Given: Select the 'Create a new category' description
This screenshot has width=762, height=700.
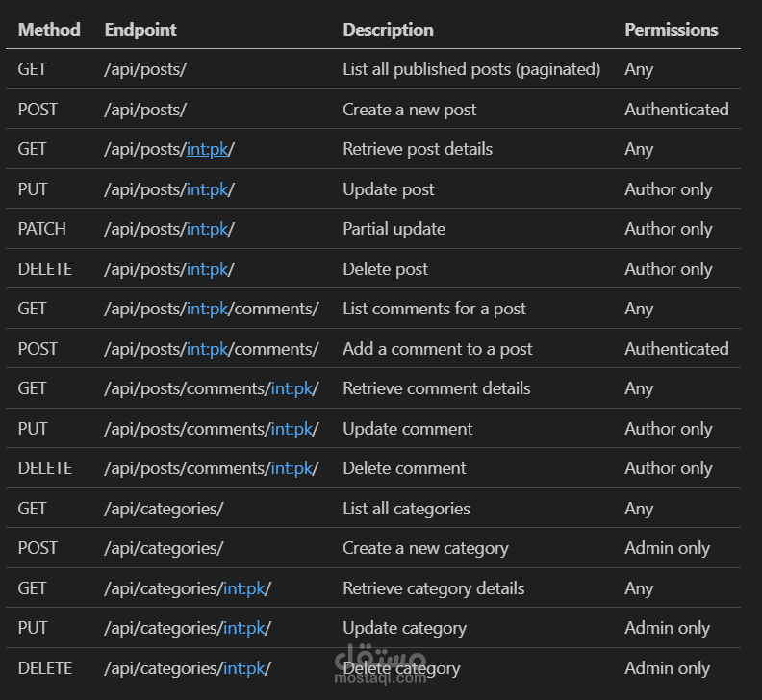Looking at the screenshot, I should pyautogui.click(x=425, y=549).
